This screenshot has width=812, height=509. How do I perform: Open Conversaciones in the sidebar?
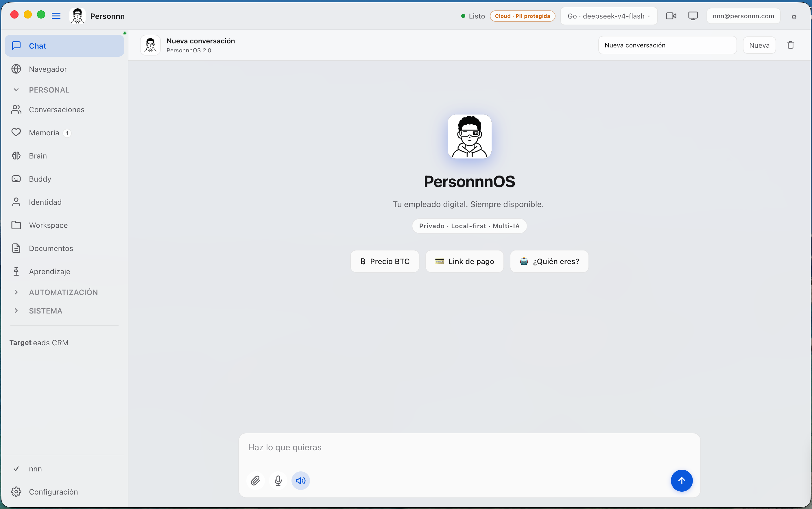point(64,109)
